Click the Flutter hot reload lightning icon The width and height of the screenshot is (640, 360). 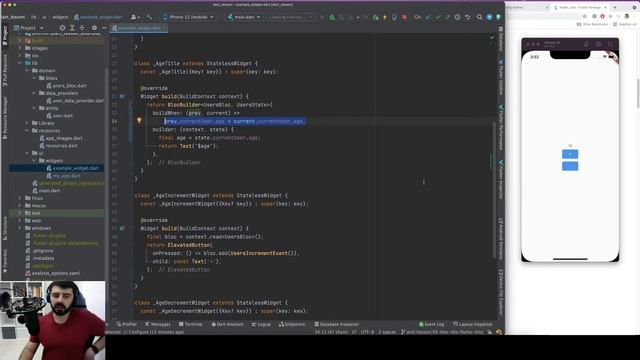pos(384,17)
